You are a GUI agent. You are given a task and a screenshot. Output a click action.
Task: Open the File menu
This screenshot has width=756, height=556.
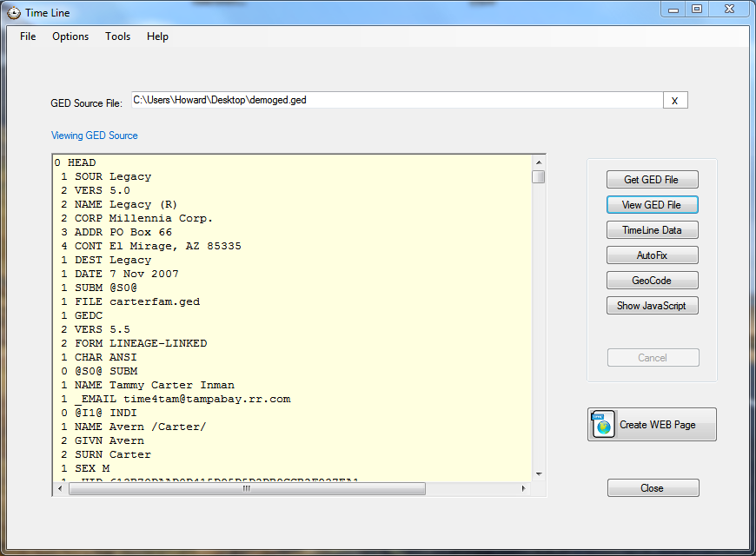[27, 36]
